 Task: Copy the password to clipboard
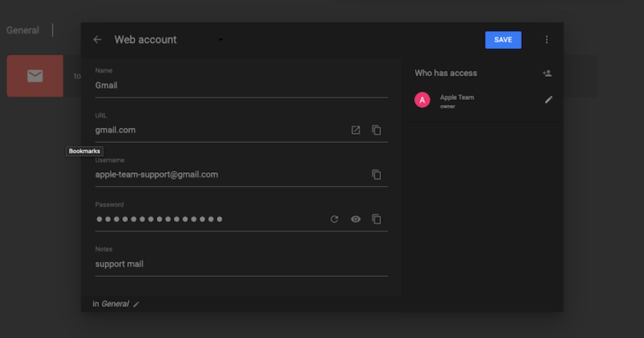pos(377,219)
